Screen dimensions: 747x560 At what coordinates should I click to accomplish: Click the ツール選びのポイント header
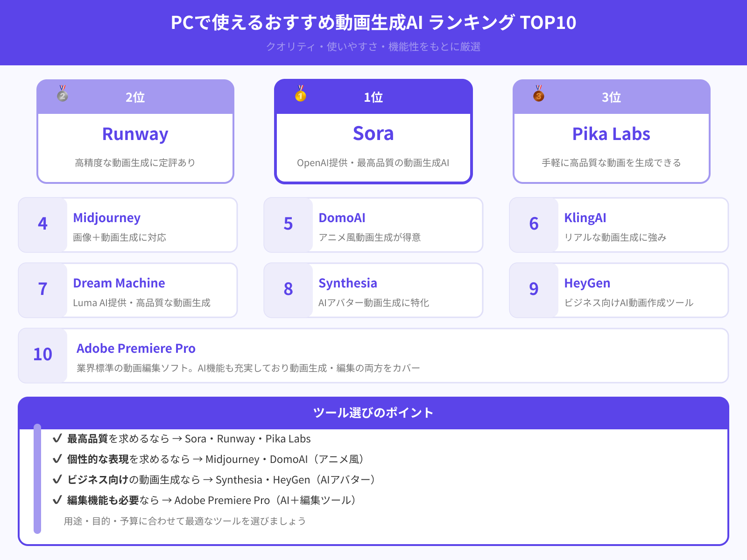[x=373, y=413]
